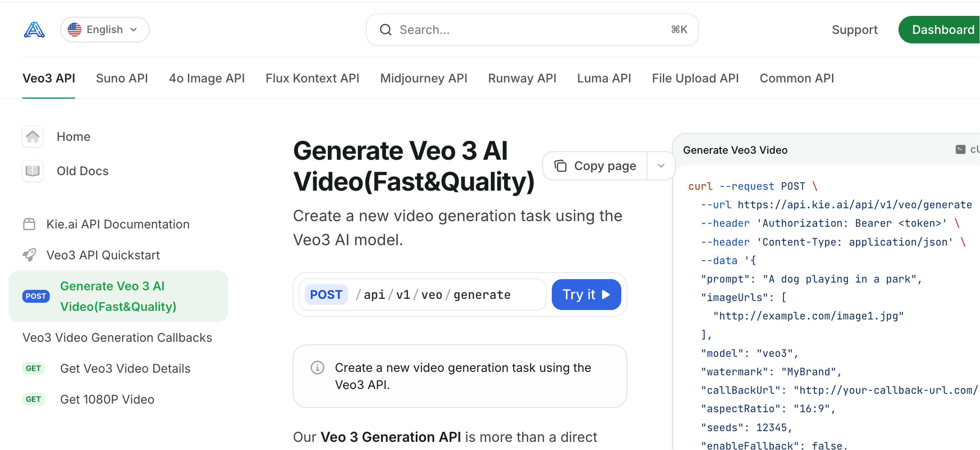Screen dimensions: 980x450
Task: Click the terminal icon in code panel header
Action: 961,149
